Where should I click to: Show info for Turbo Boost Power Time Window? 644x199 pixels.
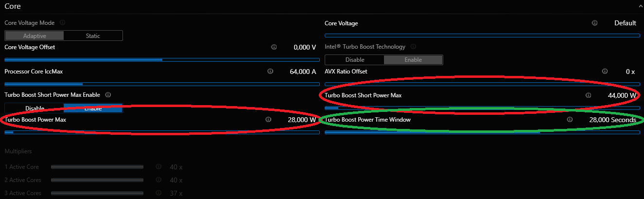570,119
